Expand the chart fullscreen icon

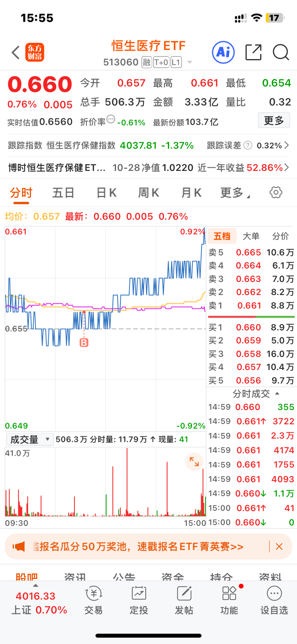click(x=194, y=462)
